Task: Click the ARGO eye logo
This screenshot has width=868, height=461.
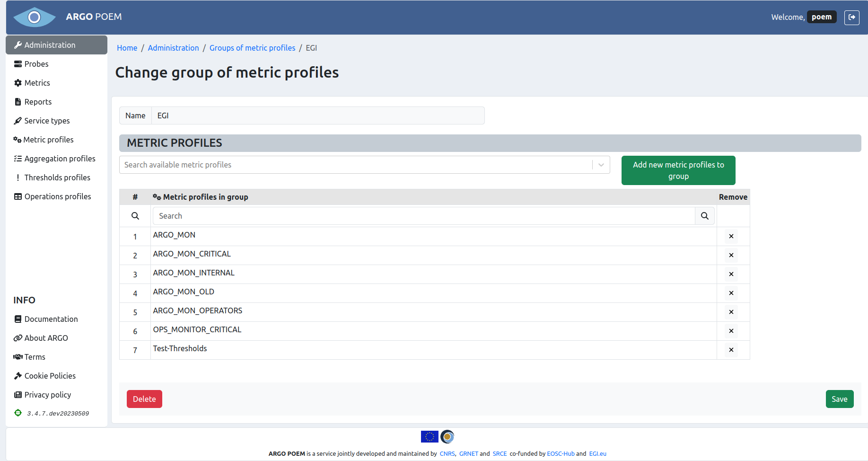Action: (34, 17)
